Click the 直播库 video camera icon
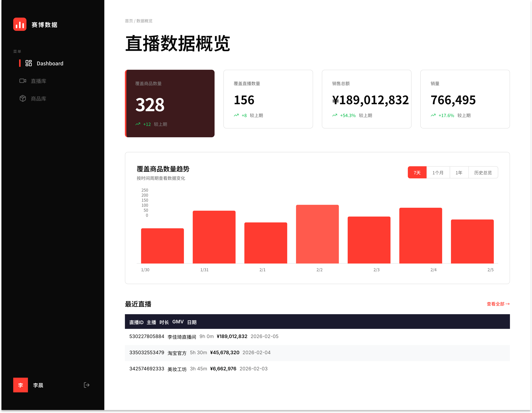Image resolution: width=532 pixels, height=413 pixels. [x=23, y=81]
